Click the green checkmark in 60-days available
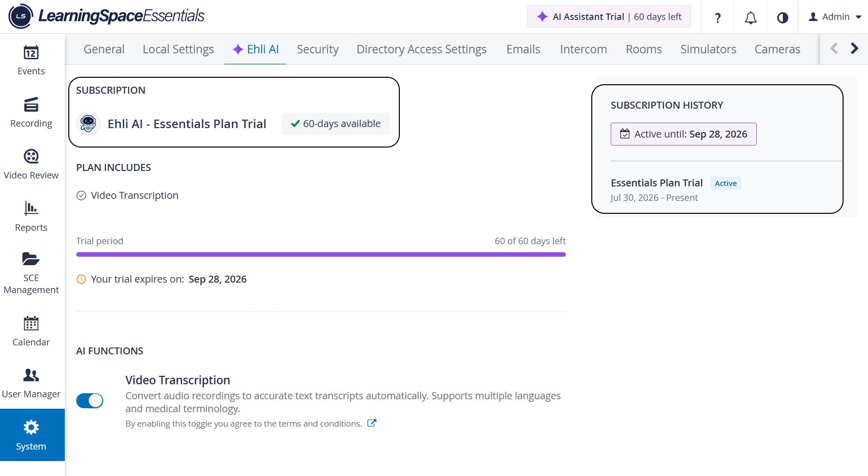Image resolution: width=868 pixels, height=476 pixels. [295, 124]
